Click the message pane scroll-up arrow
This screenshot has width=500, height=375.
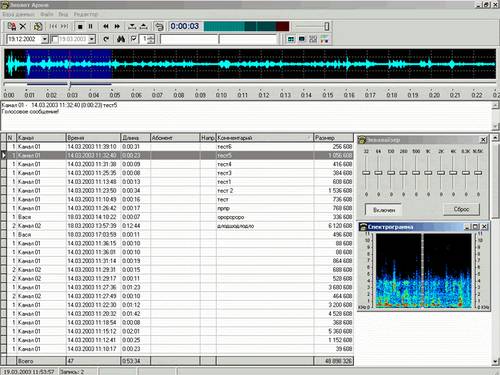[x=496, y=105]
